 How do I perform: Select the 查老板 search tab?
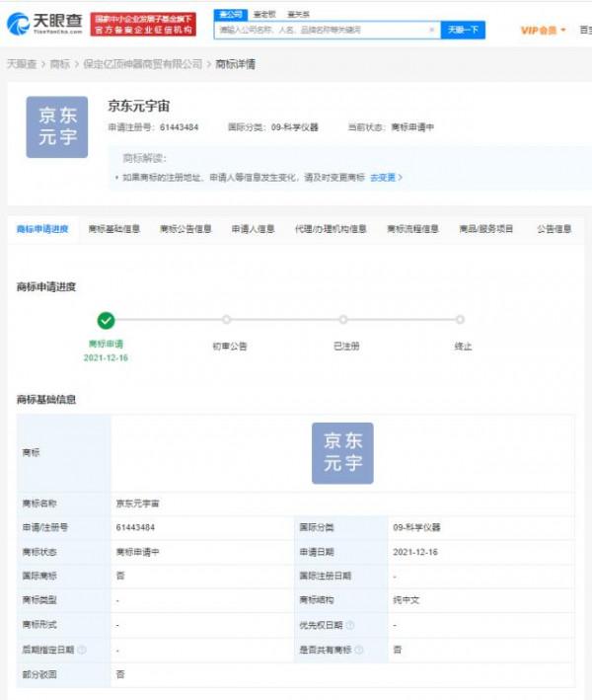pos(264,14)
